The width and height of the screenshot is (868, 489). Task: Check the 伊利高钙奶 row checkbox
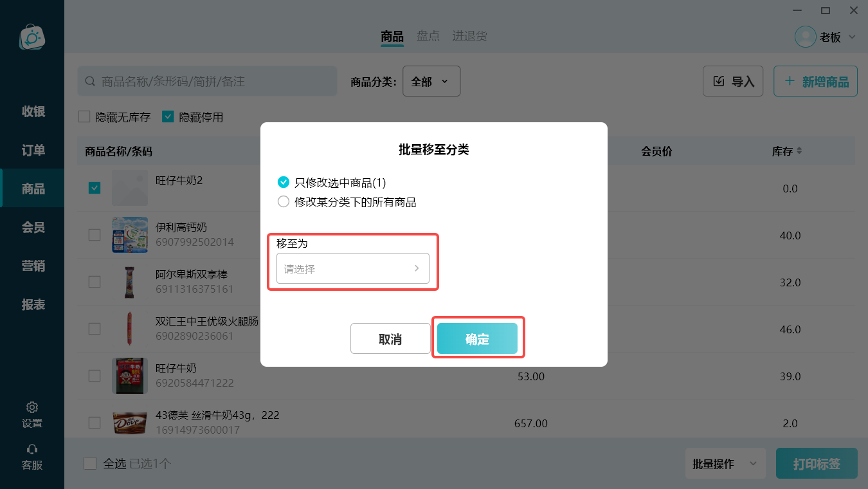[x=95, y=235]
